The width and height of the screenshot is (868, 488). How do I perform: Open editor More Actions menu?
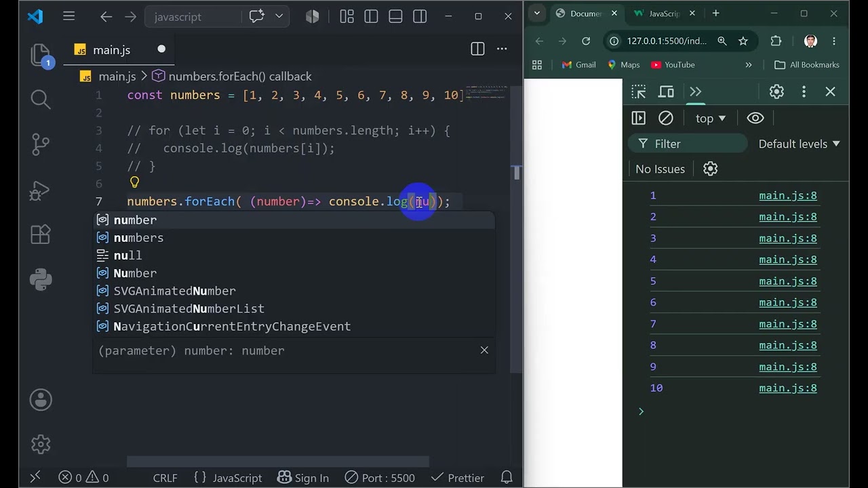pyautogui.click(x=502, y=49)
